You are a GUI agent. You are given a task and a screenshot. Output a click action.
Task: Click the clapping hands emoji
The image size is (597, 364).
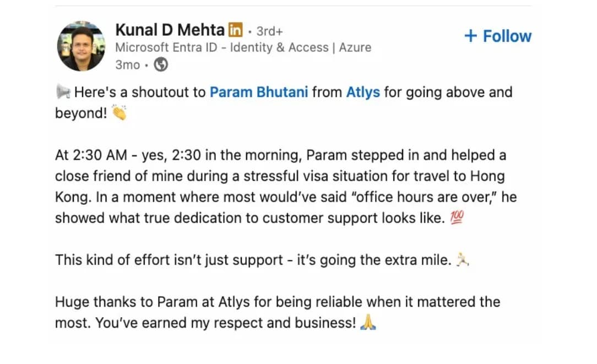pos(119,113)
